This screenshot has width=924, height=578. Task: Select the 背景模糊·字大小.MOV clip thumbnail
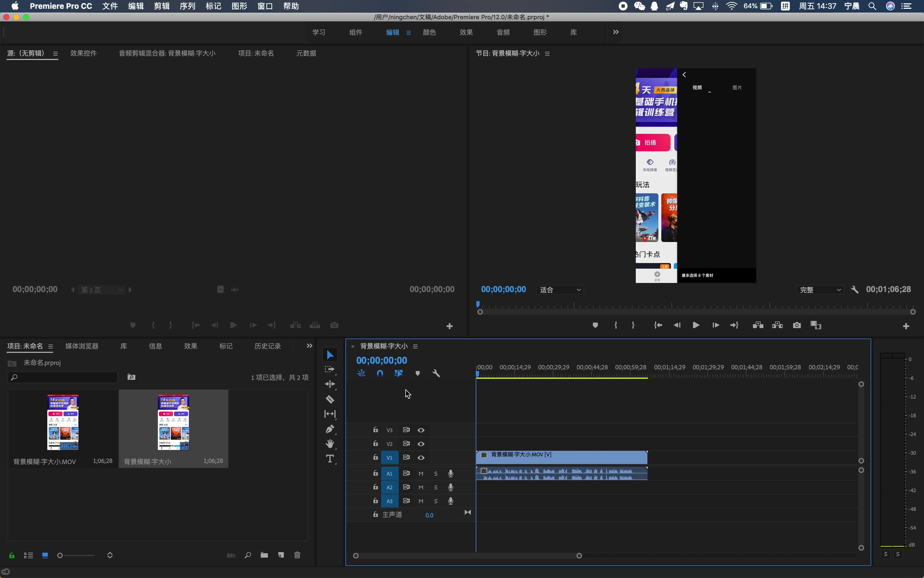63,422
